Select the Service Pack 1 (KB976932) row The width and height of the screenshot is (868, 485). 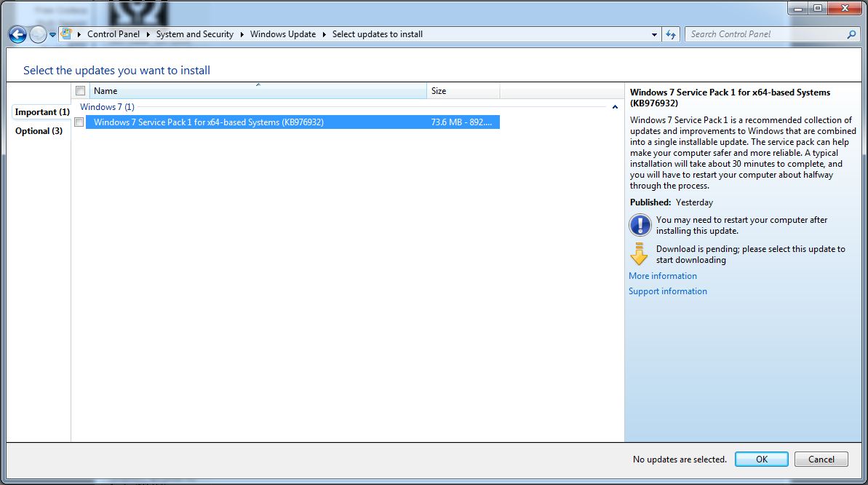coord(292,122)
